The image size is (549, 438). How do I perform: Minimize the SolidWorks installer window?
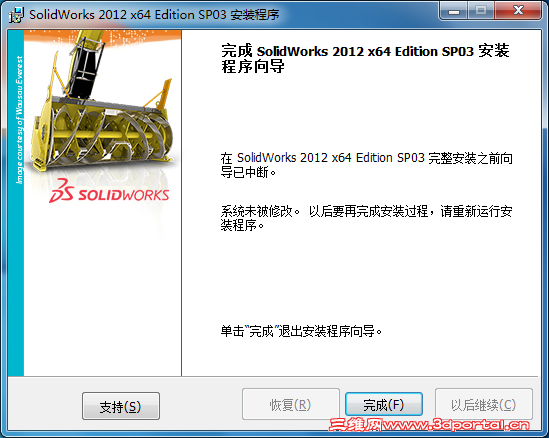(454, 11)
